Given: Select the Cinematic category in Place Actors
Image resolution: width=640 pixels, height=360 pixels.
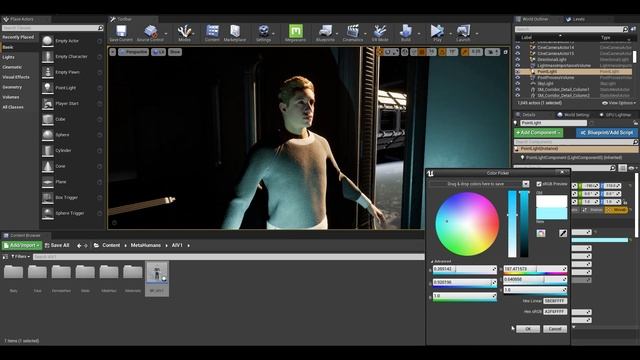Looking at the screenshot, I should pyautogui.click(x=12, y=67).
